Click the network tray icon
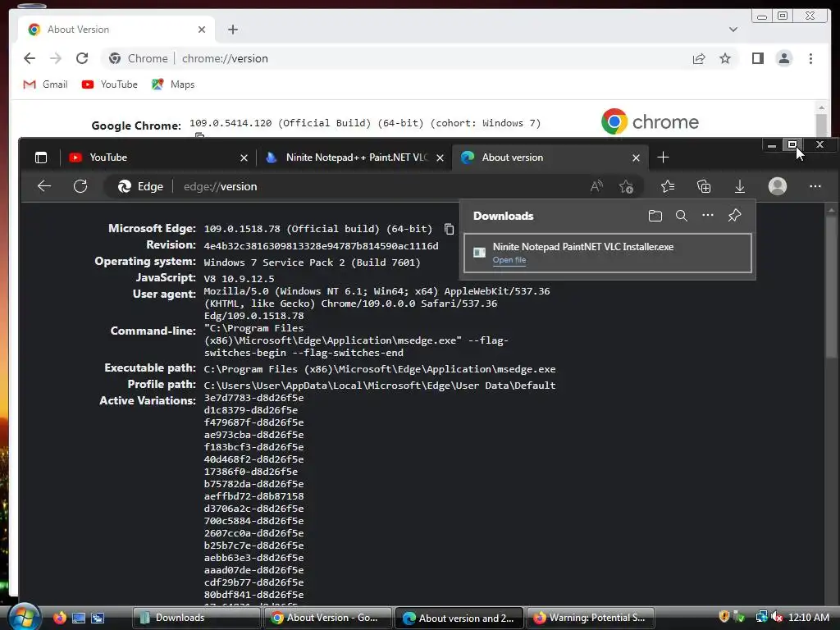 coord(761,617)
